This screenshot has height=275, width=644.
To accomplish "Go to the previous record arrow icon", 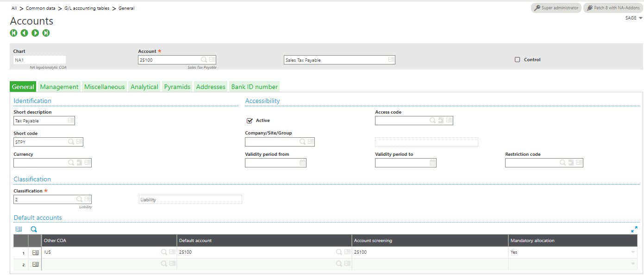I will [24, 33].
